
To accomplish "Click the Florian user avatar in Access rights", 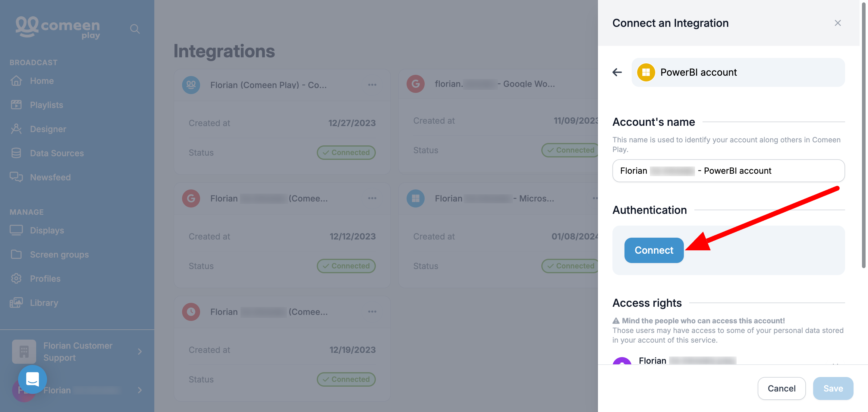I will click(622, 361).
